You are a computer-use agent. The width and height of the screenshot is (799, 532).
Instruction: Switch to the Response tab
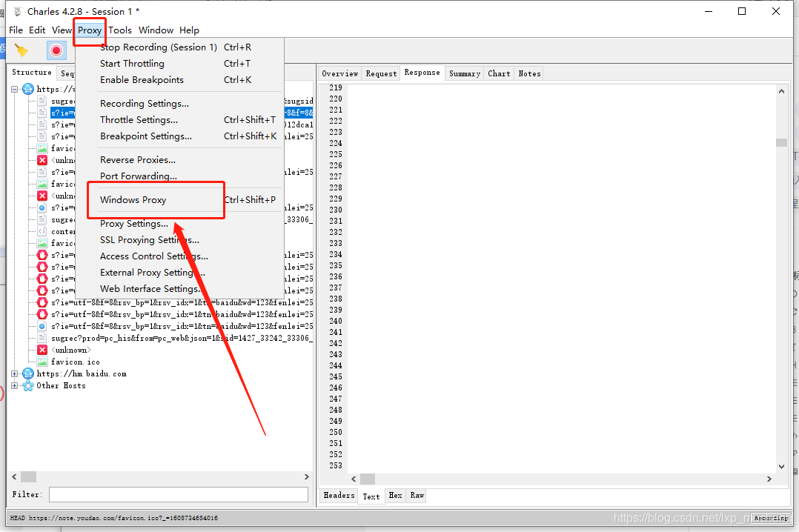point(422,73)
